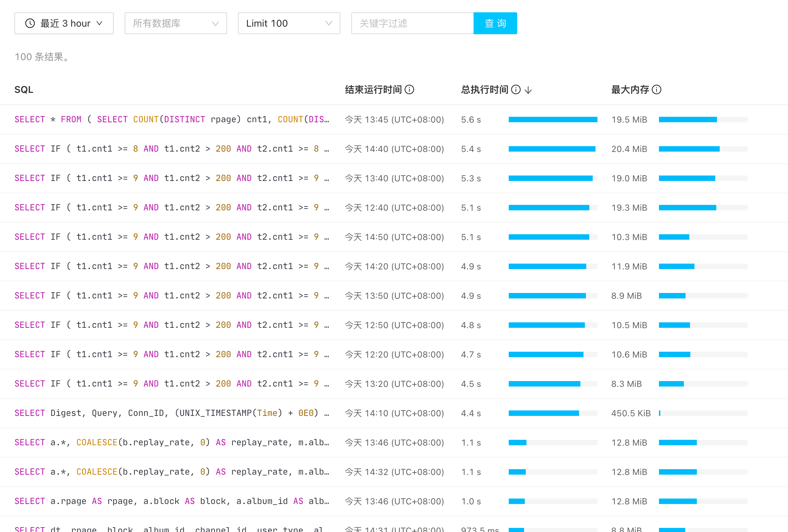Image resolution: width=788 pixels, height=532 pixels.
Task: Click the 最大内存 column header
Action: (630, 89)
